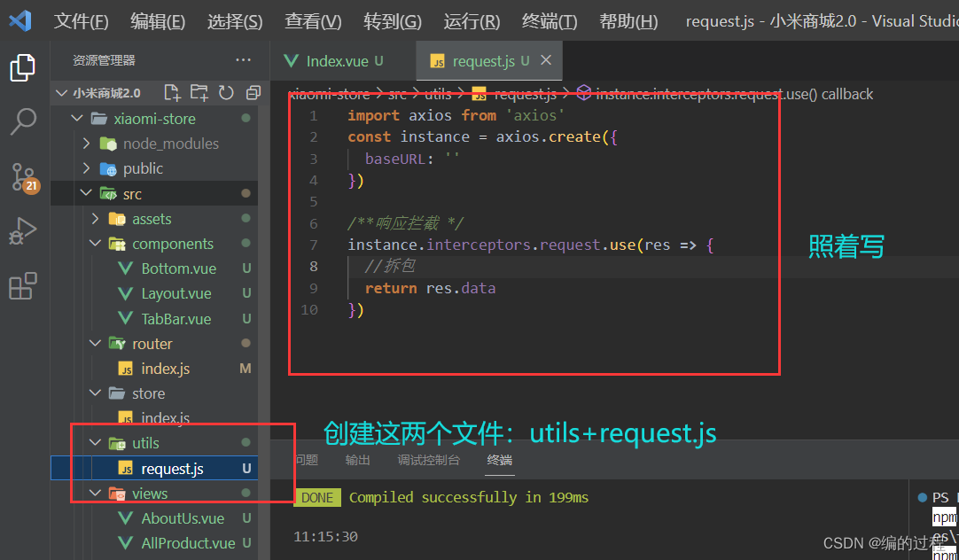Click the PS terminal entry in side list
Screen dimensions: 959x560
[x=940, y=498]
